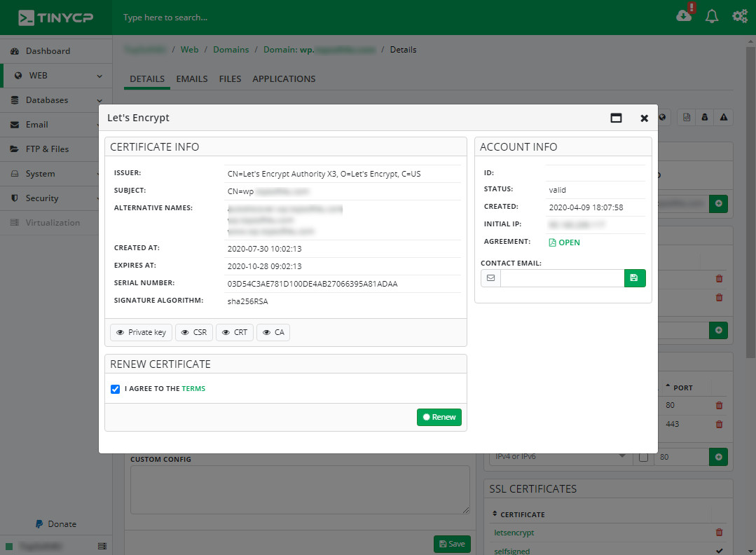Viewport: 756px width, 555px height.
Task: Delete the port 443 binding
Action: [720, 425]
